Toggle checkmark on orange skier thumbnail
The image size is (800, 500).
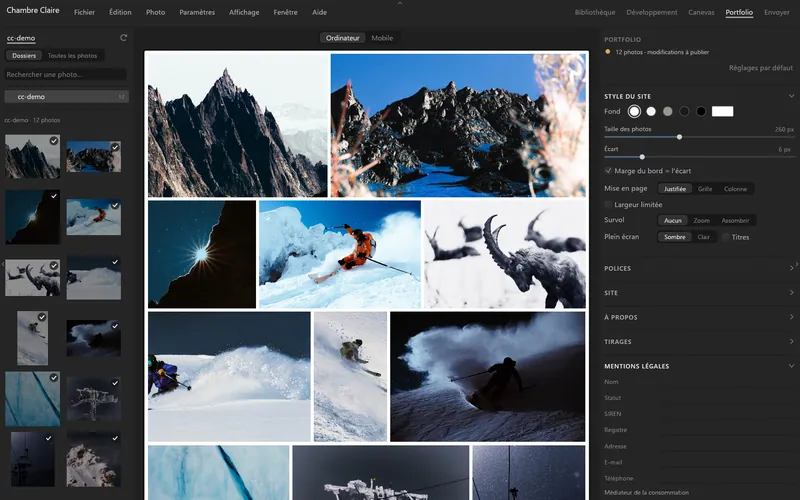[115, 206]
